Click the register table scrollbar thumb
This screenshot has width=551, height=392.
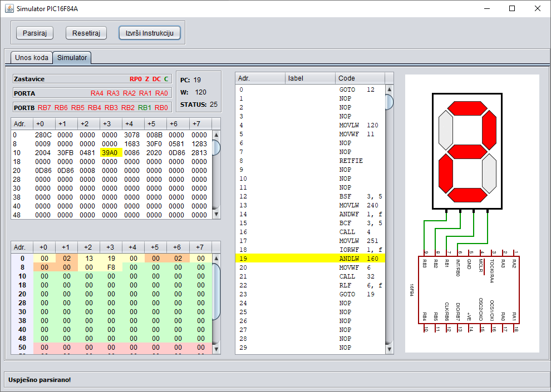point(217,292)
